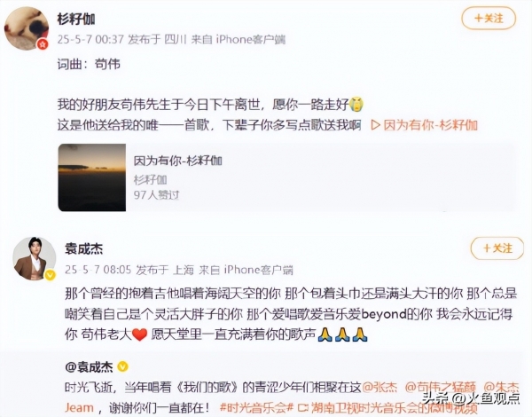Open 杉籽伽's profile avatar
Image resolution: width=532 pixels, height=417 pixels.
click(x=26, y=29)
